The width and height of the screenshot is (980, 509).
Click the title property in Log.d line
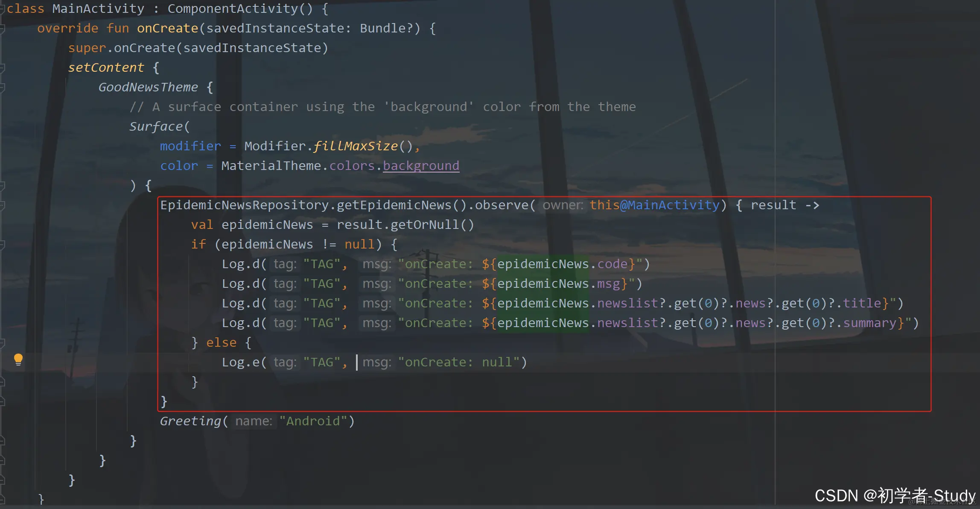[x=862, y=303]
